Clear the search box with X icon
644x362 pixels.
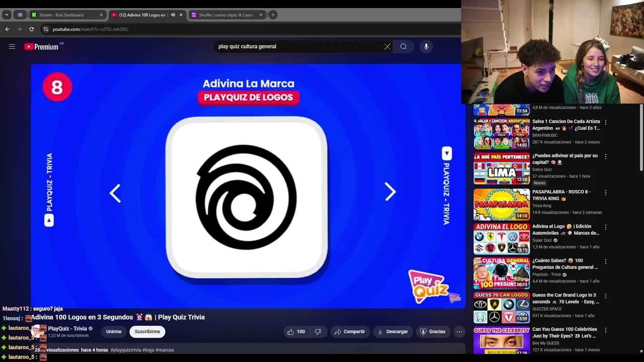coord(387,46)
